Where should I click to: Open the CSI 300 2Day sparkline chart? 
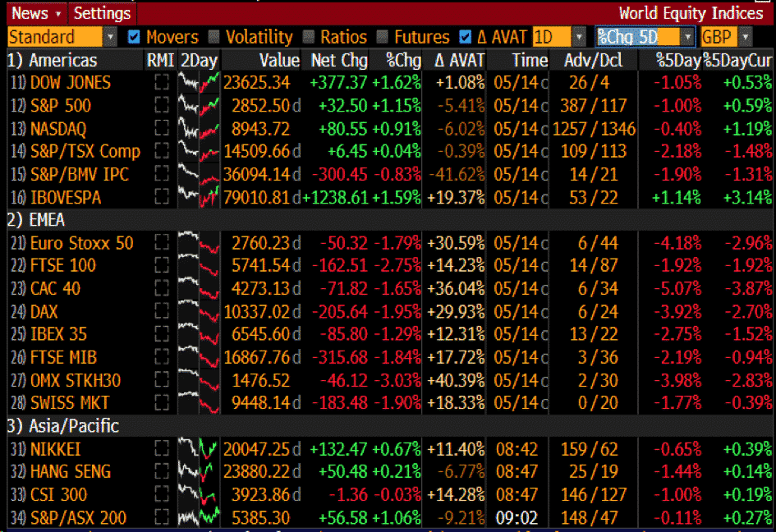(199, 494)
